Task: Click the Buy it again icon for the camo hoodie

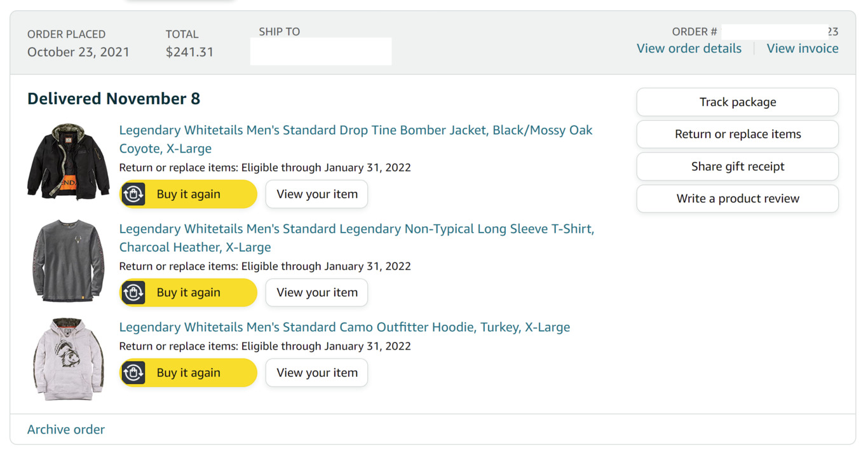Action: [x=133, y=372]
